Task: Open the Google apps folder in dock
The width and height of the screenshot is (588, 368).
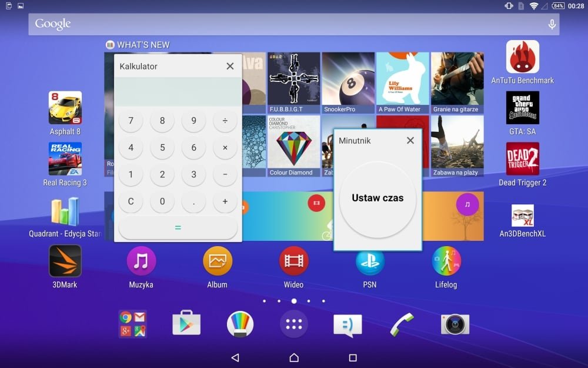Action: point(133,324)
